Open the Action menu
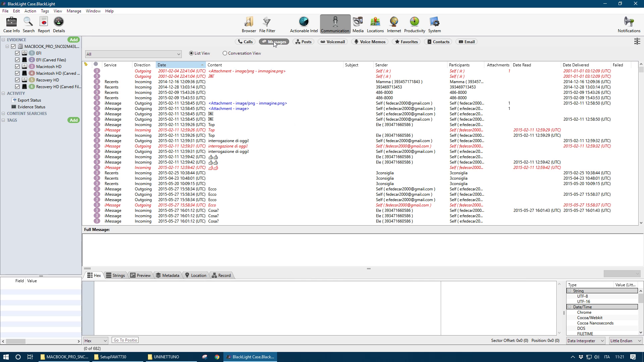Screen dimensions: 644x362 pyautogui.click(x=30, y=11)
